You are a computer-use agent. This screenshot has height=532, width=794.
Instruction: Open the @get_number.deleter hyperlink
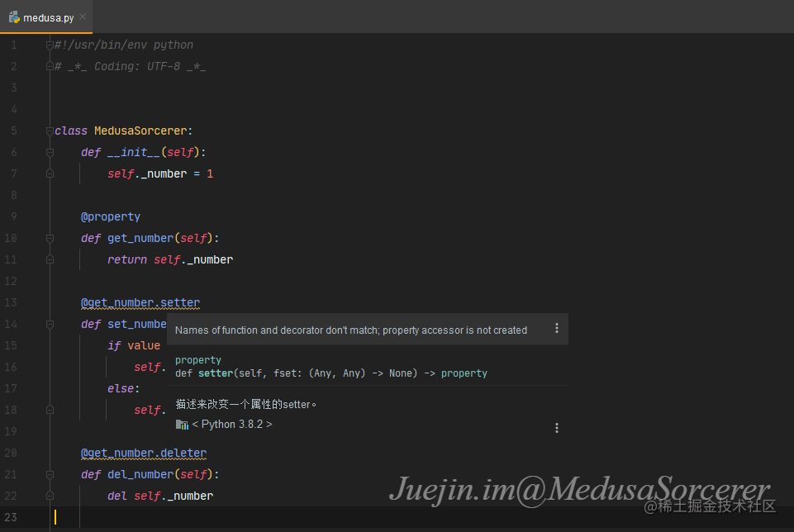143,452
